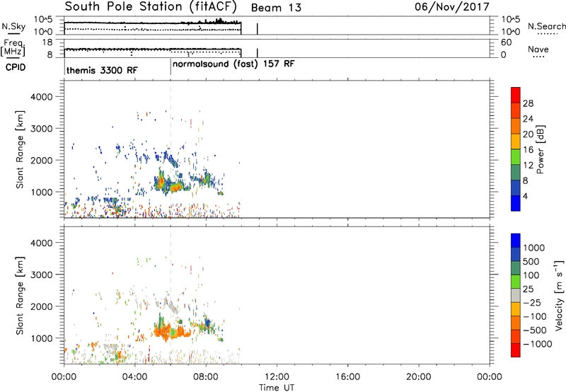The height and width of the screenshot is (392, 566).
Task: Click the "04:00" time tick label
Action: (135, 377)
